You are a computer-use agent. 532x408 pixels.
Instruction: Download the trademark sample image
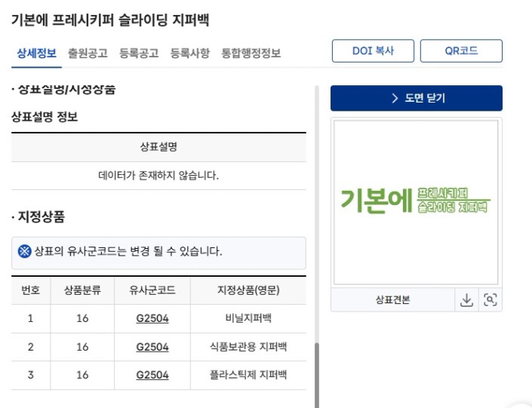pyautogui.click(x=466, y=300)
